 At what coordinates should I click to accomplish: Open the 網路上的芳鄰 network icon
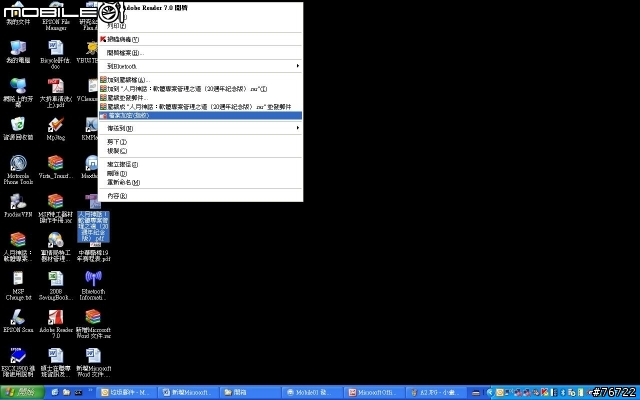click(18, 93)
